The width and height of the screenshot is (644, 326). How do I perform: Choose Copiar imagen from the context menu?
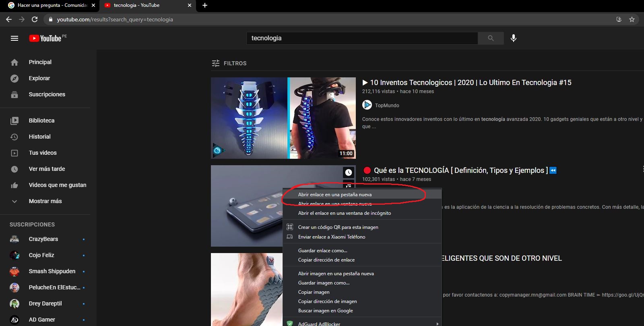(x=362, y=292)
